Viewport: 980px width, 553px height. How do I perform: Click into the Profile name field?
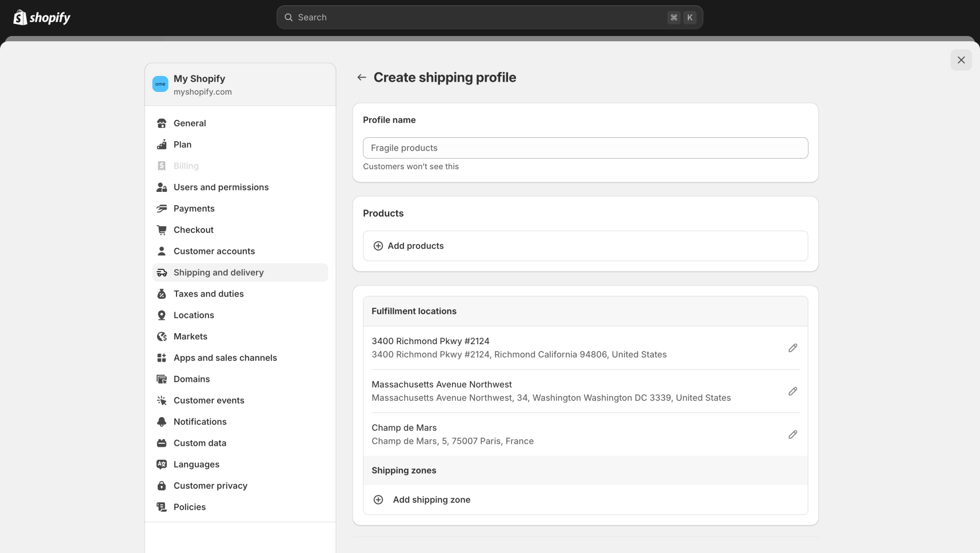click(x=585, y=148)
